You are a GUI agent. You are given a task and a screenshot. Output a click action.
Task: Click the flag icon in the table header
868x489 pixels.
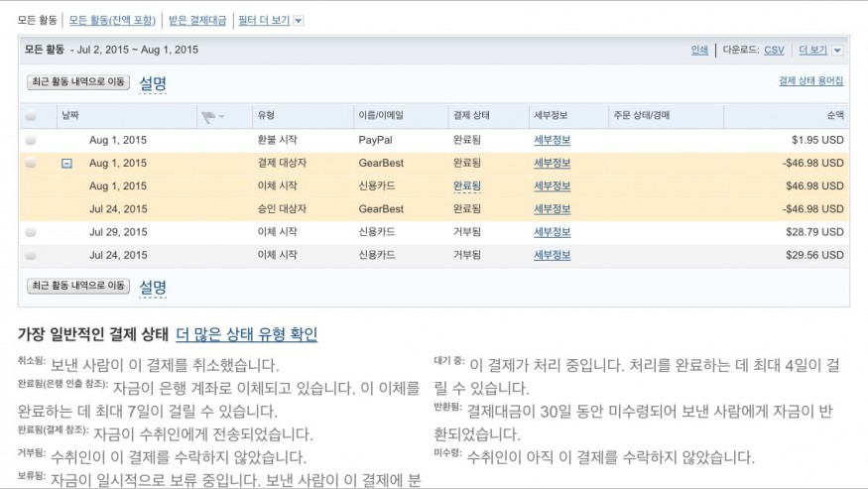pyautogui.click(x=208, y=116)
